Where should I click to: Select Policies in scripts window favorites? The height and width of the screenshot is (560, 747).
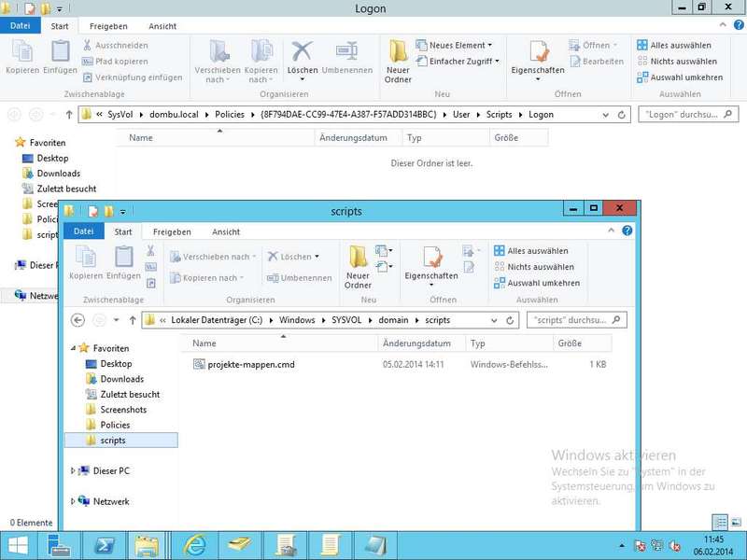[x=115, y=425]
